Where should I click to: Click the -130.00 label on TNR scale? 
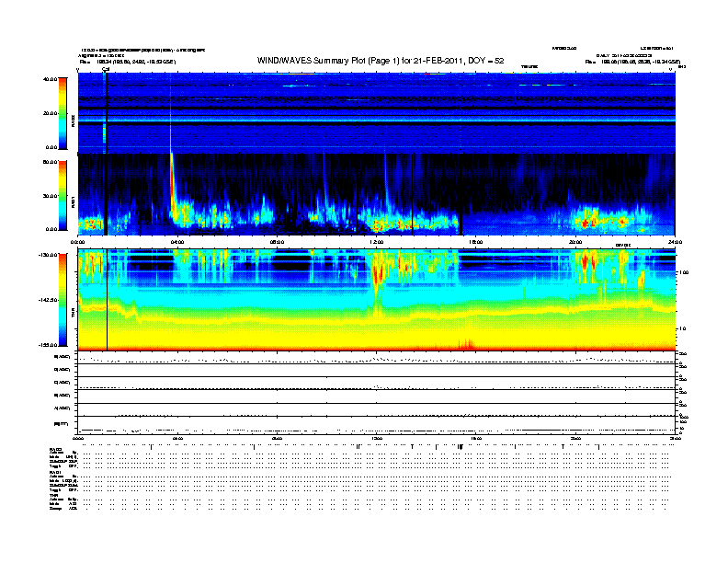click(x=48, y=255)
